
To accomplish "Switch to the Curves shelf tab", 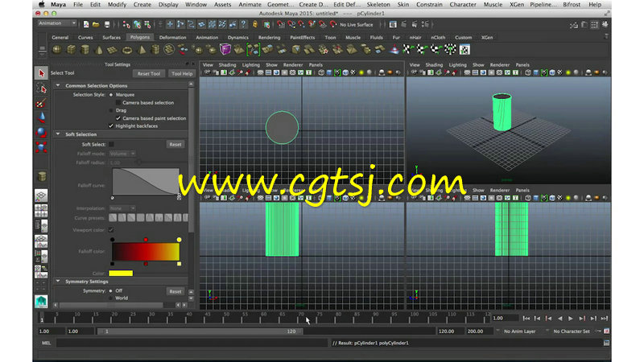I will click(85, 37).
